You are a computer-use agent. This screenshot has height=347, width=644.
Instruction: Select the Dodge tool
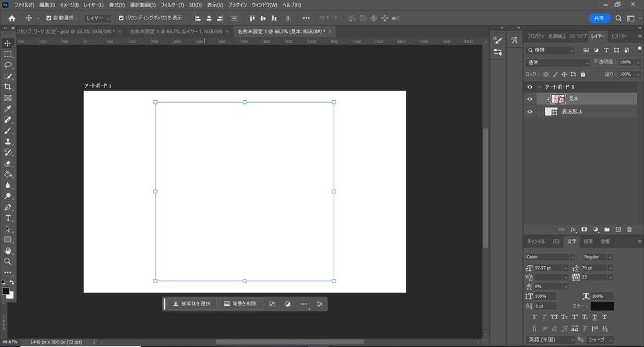pyautogui.click(x=8, y=196)
